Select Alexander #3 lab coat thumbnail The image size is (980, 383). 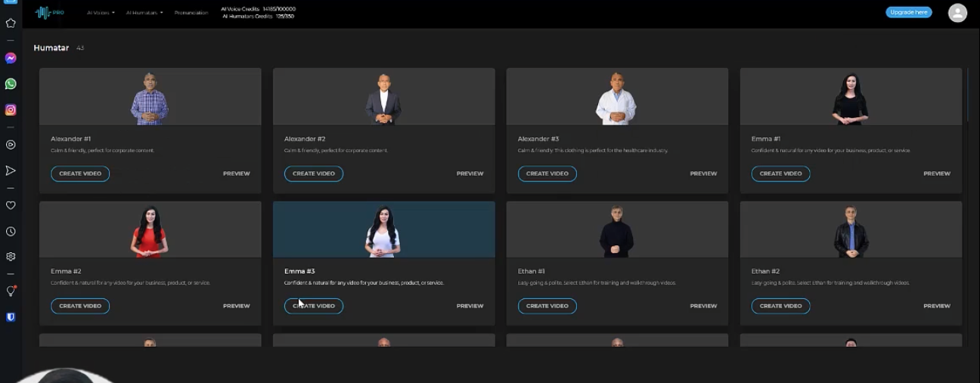tap(617, 98)
